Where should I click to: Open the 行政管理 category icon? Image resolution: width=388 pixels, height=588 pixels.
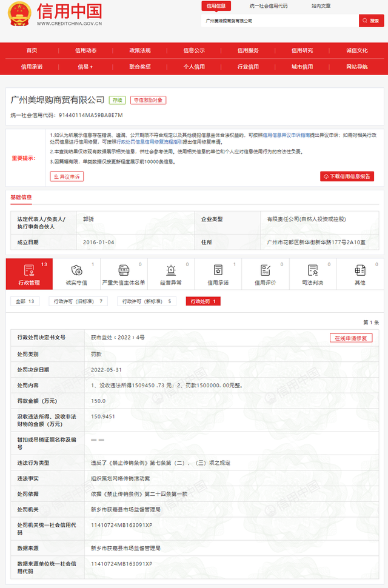point(28,270)
